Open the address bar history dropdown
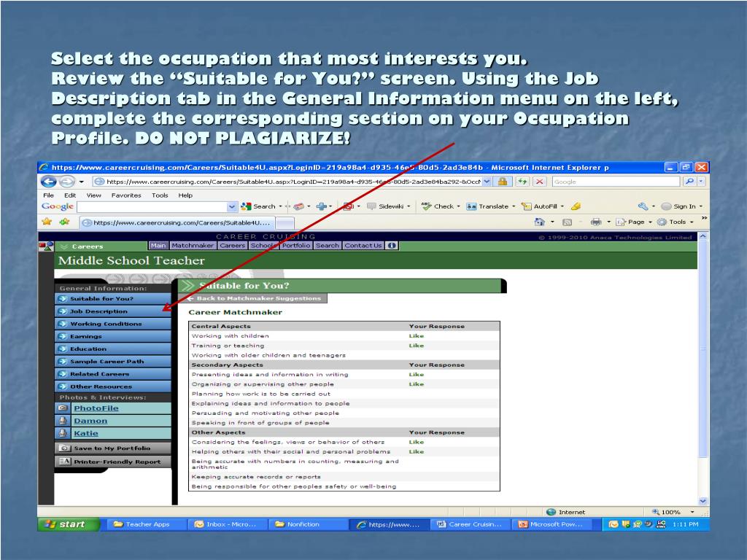 (x=487, y=182)
